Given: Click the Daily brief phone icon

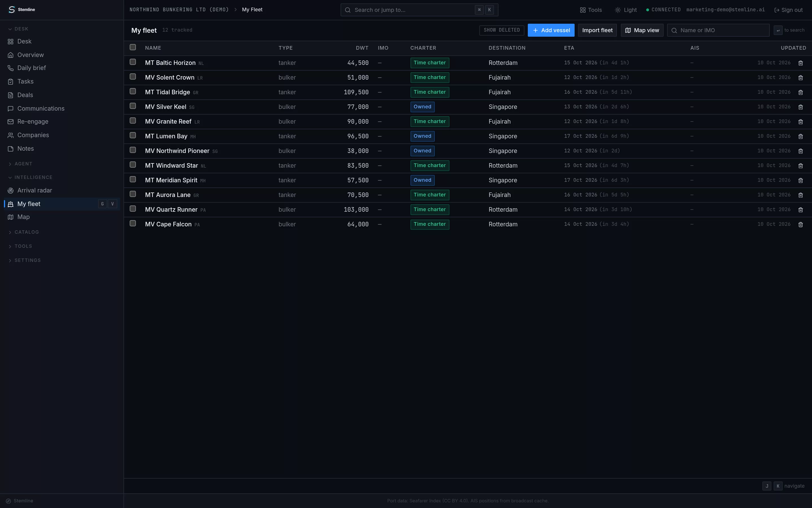Looking at the screenshot, I should pyautogui.click(x=10, y=68).
